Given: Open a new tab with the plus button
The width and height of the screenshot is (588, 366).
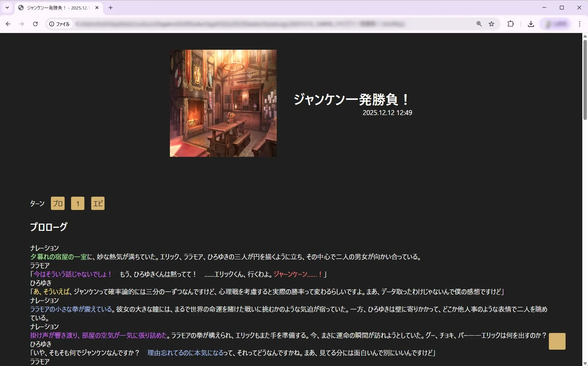Looking at the screenshot, I should pyautogui.click(x=111, y=8).
